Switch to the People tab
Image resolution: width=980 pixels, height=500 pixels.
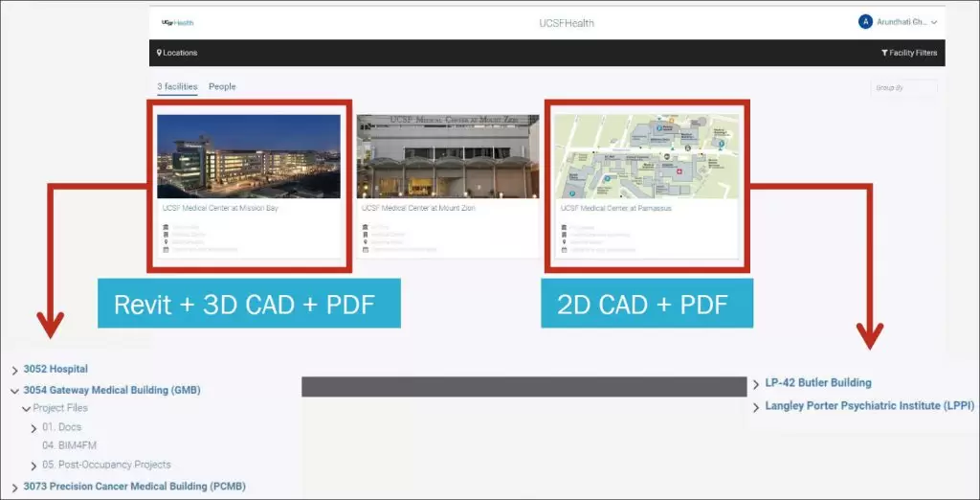[x=222, y=87]
